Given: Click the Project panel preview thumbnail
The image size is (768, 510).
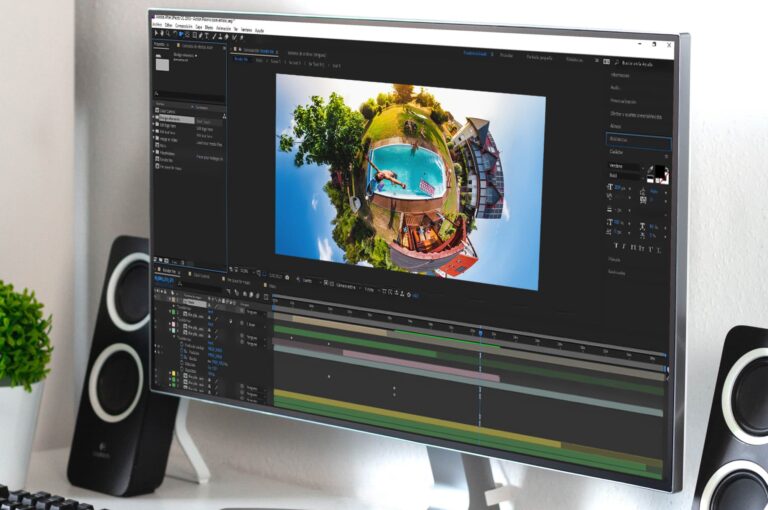Looking at the screenshot, I should point(162,64).
